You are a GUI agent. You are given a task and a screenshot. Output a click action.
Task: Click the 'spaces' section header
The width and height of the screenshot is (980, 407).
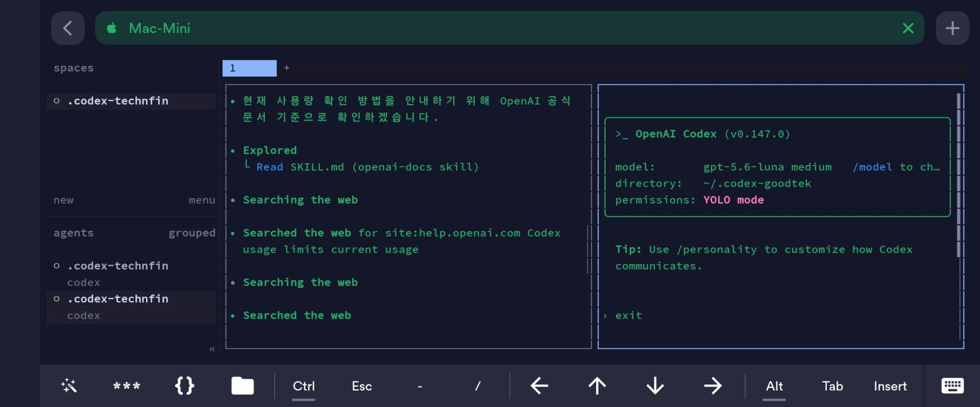(73, 68)
